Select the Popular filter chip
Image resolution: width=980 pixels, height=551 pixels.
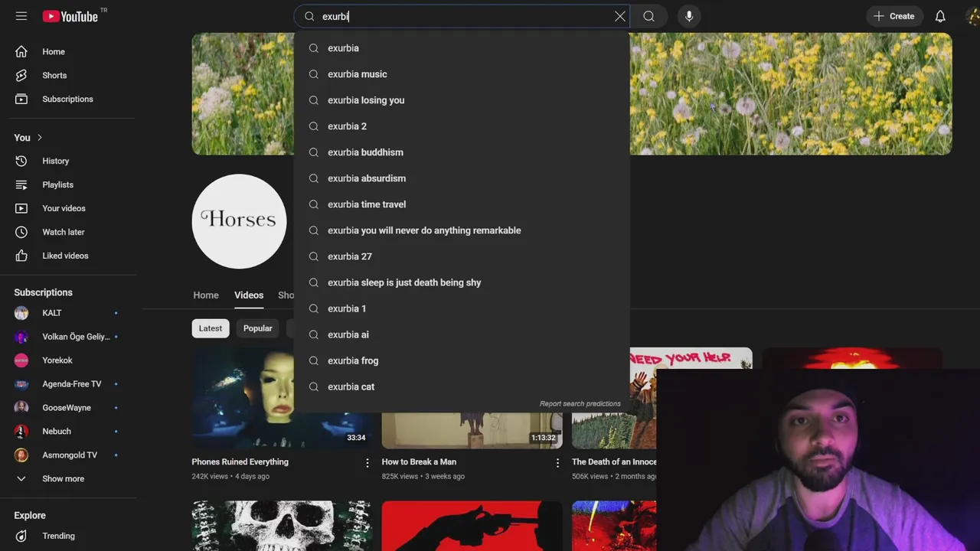[257, 328]
